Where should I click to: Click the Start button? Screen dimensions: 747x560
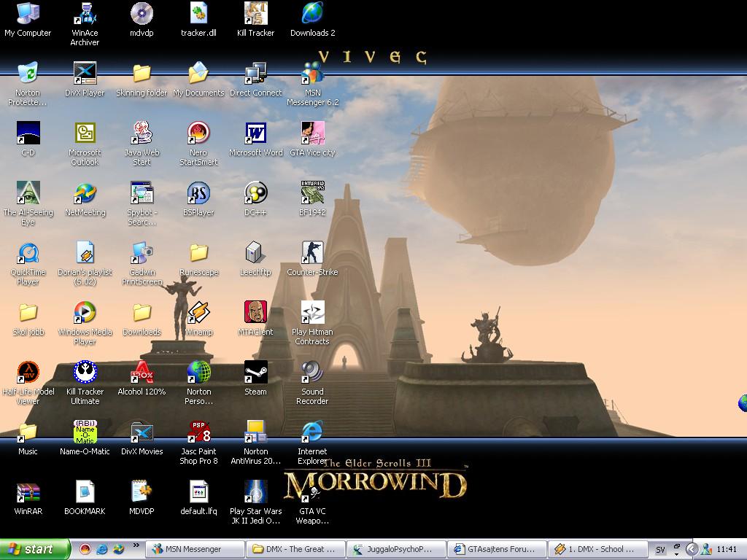tap(34, 549)
